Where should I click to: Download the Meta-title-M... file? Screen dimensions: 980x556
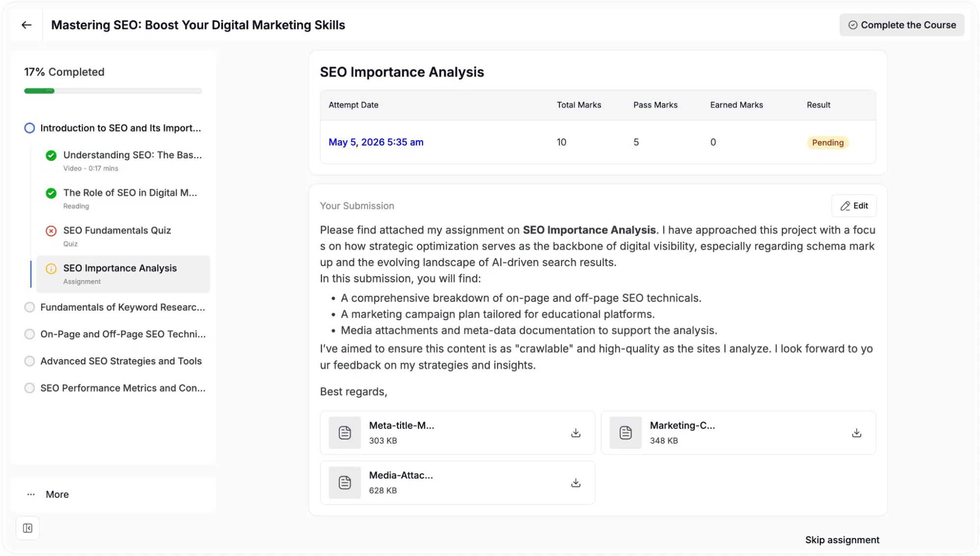(x=576, y=432)
